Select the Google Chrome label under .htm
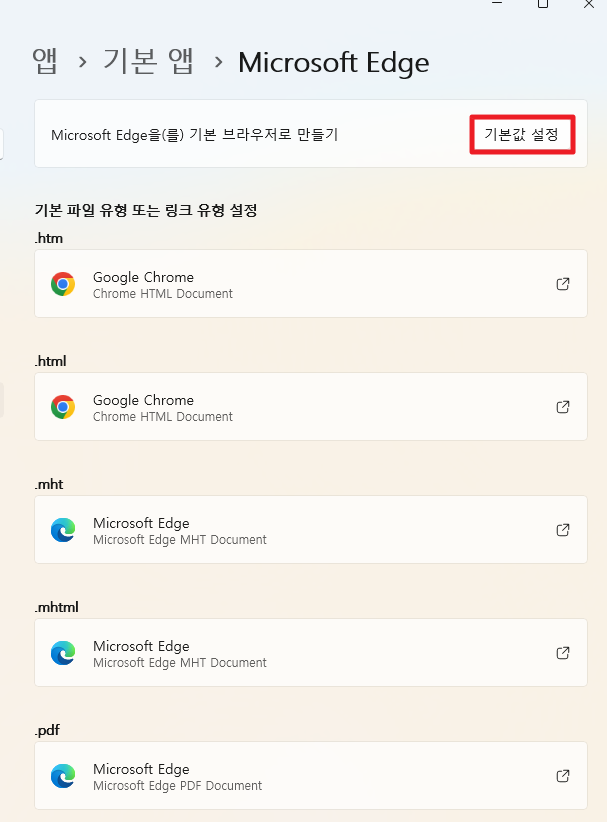Image resolution: width=607 pixels, height=822 pixels. (143, 277)
